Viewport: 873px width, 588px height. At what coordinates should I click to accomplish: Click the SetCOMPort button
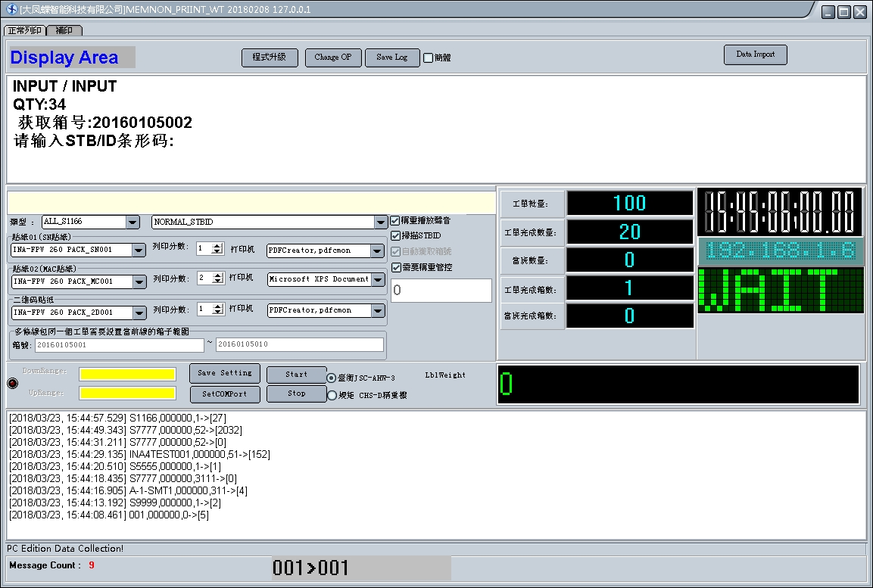pos(225,394)
